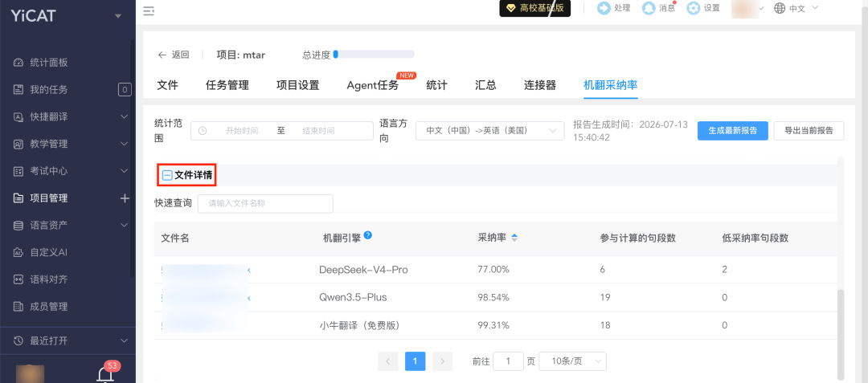Click the 开始时间 date field
The height and width of the screenshot is (383, 868).
click(241, 131)
